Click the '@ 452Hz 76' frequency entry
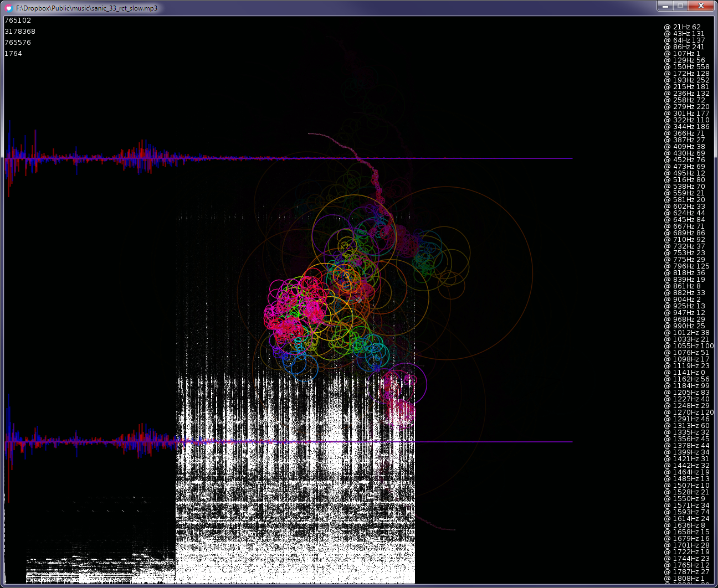The height and width of the screenshot is (588, 718). pyautogui.click(x=685, y=160)
